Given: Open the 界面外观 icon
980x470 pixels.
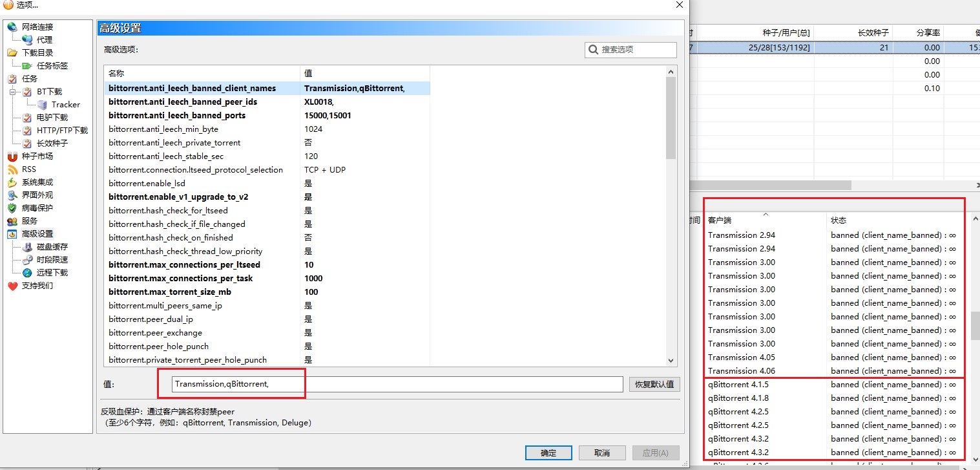Looking at the screenshot, I should pos(12,195).
